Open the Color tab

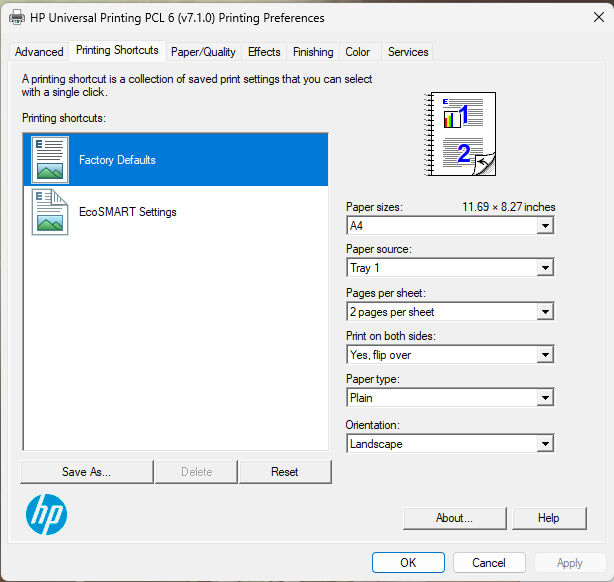coord(358,52)
